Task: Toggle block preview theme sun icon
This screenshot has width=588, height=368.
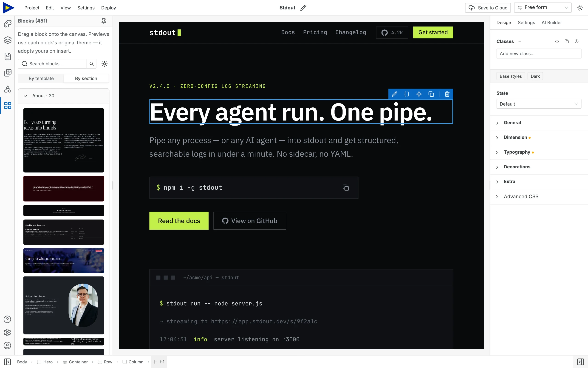Action: (x=105, y=64)
